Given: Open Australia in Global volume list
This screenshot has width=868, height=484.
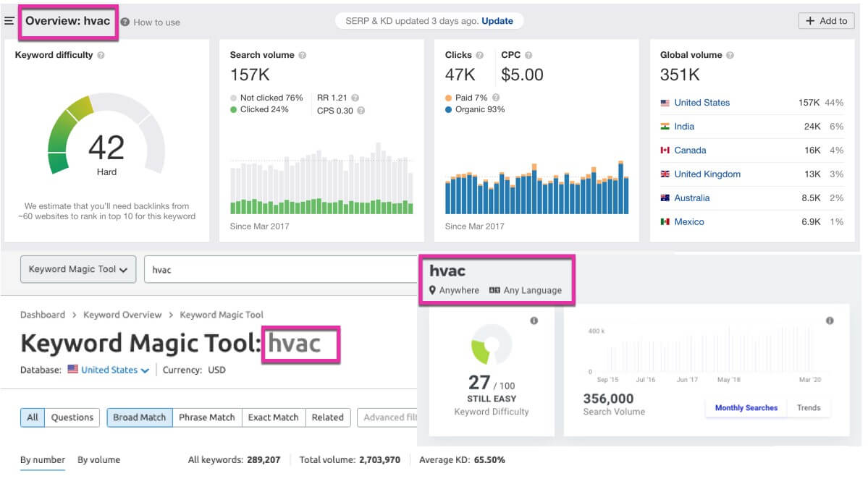Looking at the screenshot, I should coord(691,198).
